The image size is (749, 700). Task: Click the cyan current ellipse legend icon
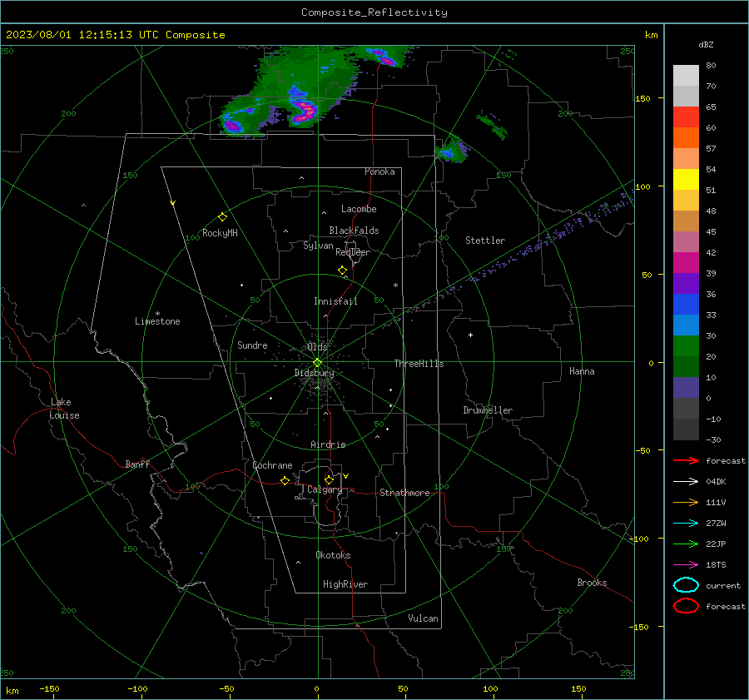tap(686, 585)
